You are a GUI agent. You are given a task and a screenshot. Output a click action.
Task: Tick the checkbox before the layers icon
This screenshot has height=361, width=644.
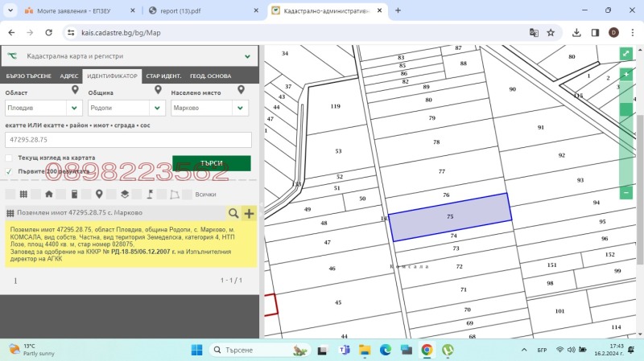click(112, 194)
